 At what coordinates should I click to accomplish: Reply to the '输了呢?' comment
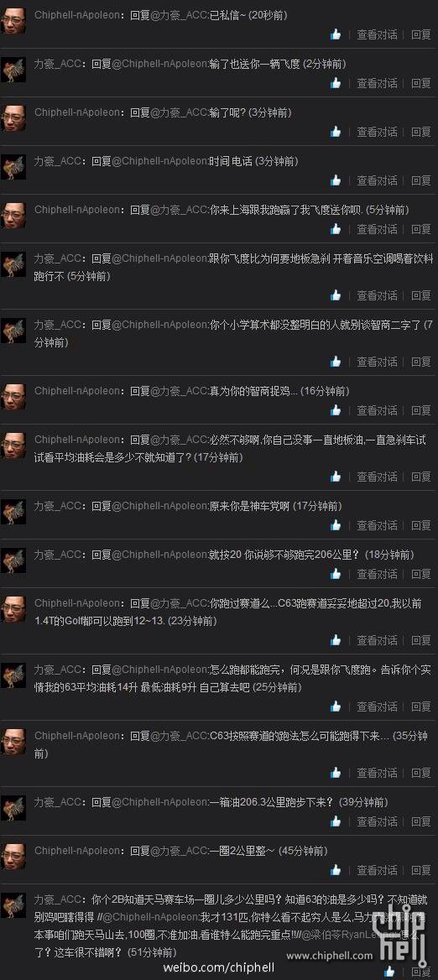point(421,132)
